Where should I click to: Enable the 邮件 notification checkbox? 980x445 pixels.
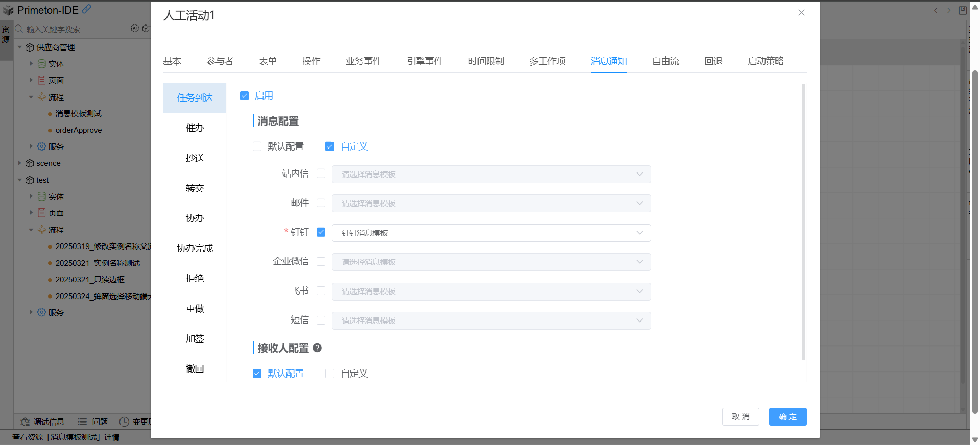coord(321,203)
